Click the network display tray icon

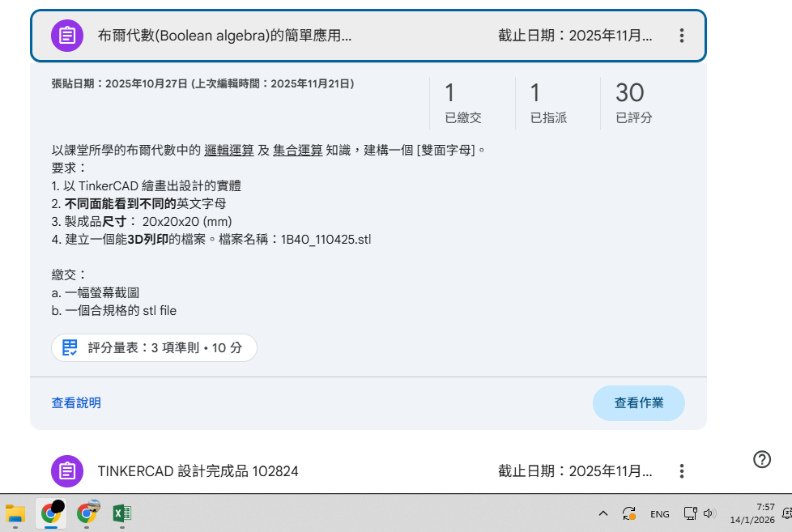pos(689,513)
